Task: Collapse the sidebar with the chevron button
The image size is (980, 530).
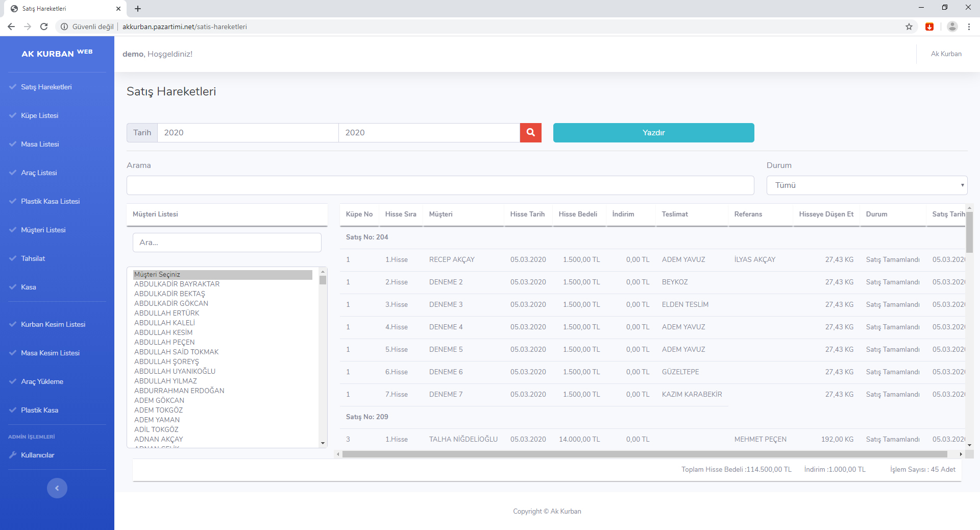Action: (x=57, y=488)
